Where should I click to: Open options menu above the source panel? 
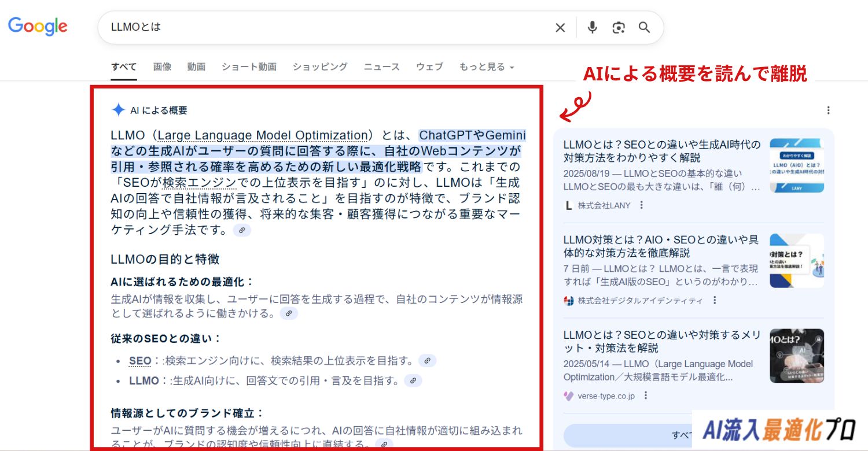(828, 110)
